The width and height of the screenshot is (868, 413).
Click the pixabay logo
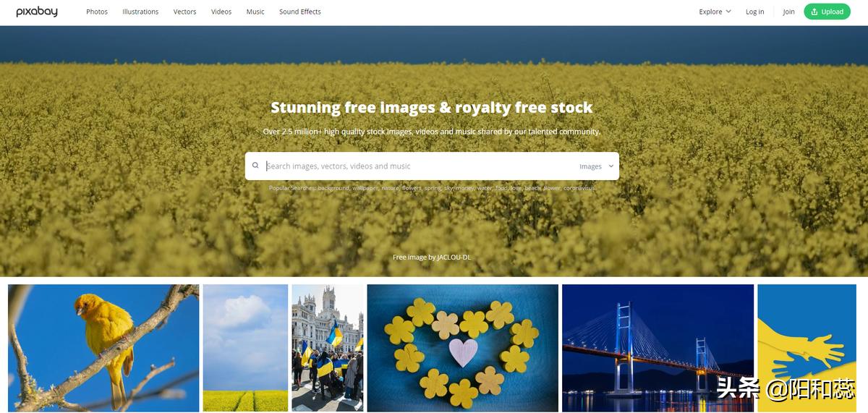coord(37,12)
